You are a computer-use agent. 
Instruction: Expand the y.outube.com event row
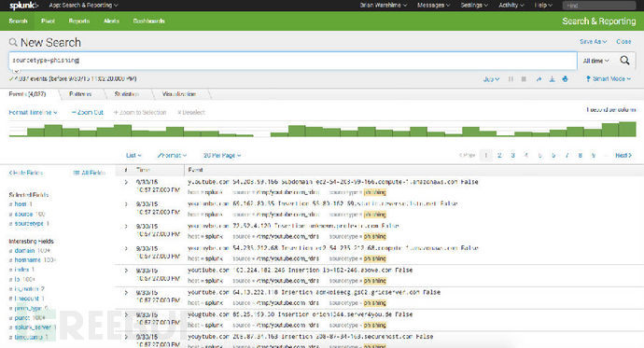coord(126,182)
